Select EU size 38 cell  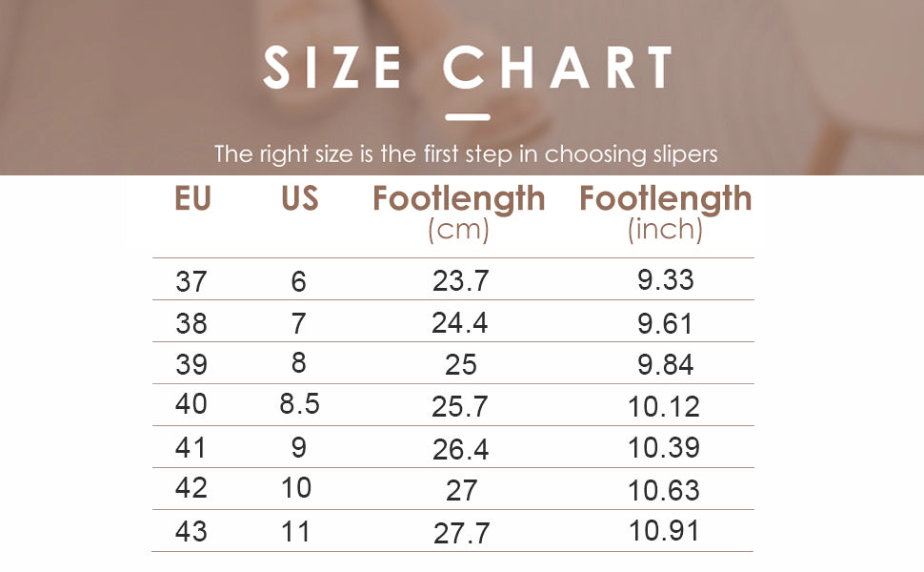coord(191,323)
